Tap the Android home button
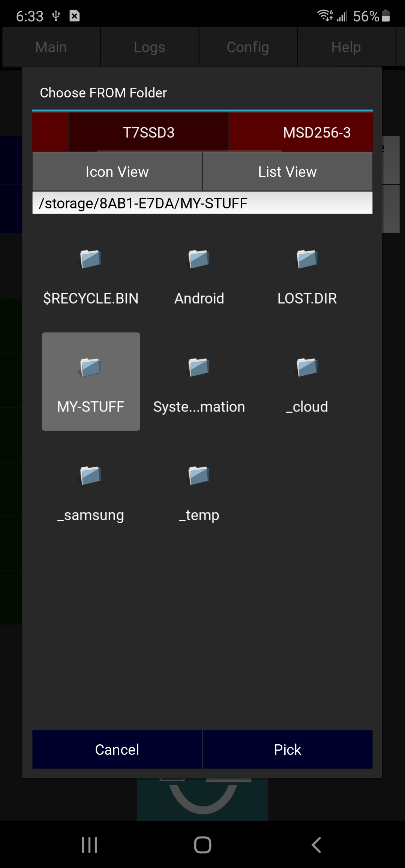This screenshot has width=405, height=868. 202,845
